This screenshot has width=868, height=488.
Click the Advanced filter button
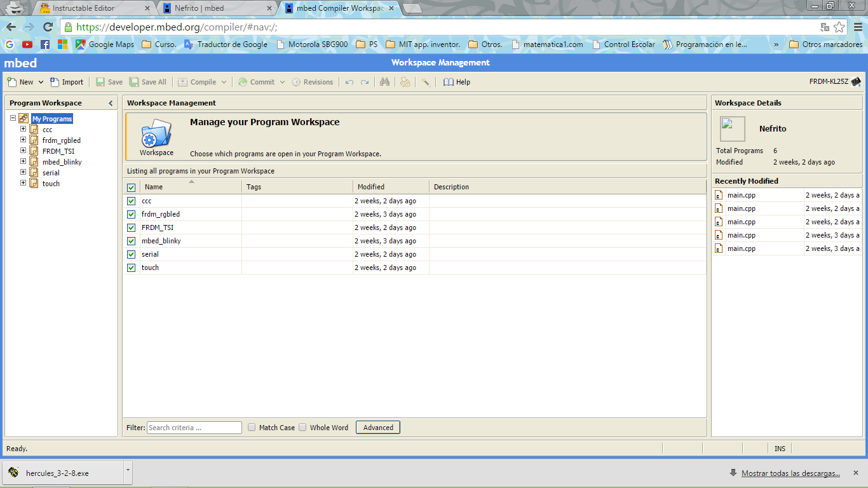pos(378,428)
